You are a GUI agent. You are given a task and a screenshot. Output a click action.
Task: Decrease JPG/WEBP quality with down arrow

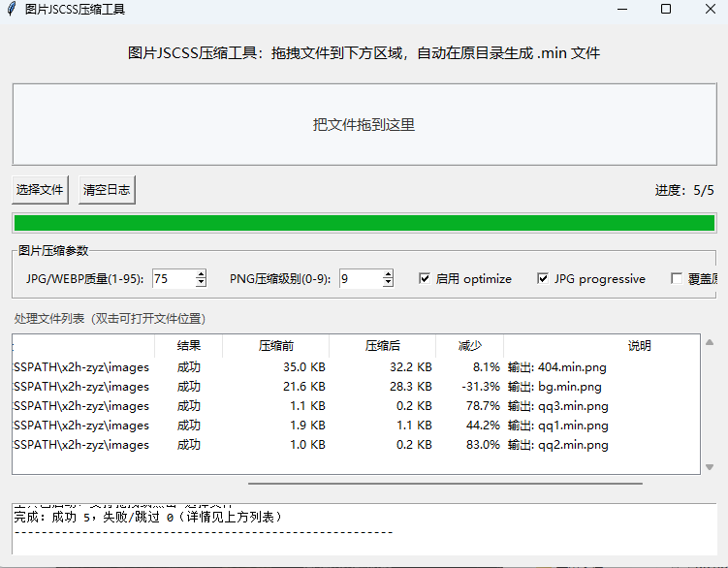pyautogui.click(x=201, y=283)
